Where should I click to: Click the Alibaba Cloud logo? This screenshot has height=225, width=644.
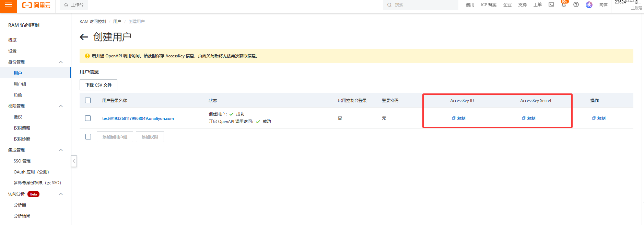[36, 5]
